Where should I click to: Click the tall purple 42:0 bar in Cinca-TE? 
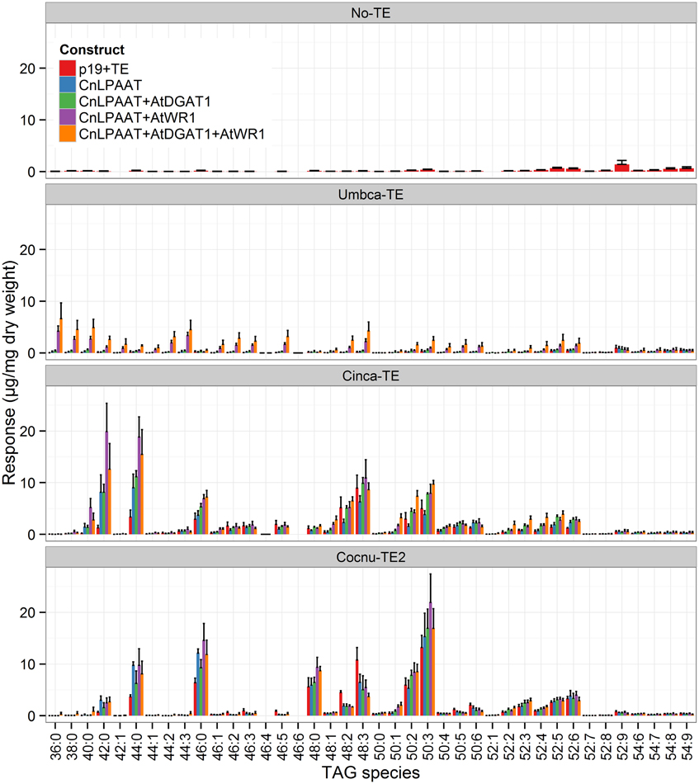106,483
